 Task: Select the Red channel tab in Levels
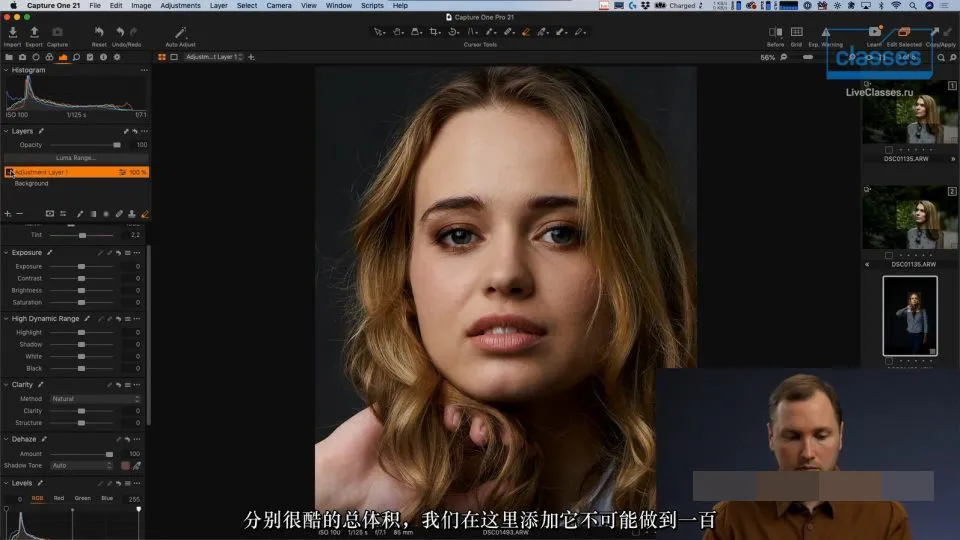59,498
